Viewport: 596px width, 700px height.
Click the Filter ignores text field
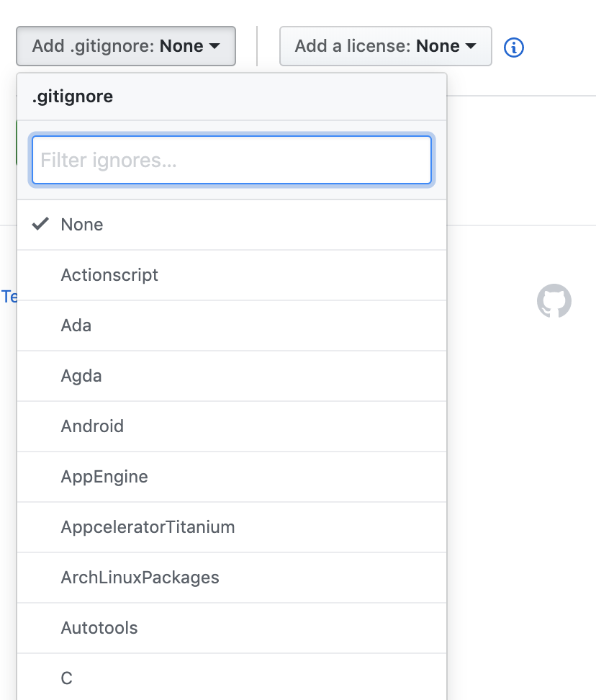pyautogui.click(x=232, y=160)
